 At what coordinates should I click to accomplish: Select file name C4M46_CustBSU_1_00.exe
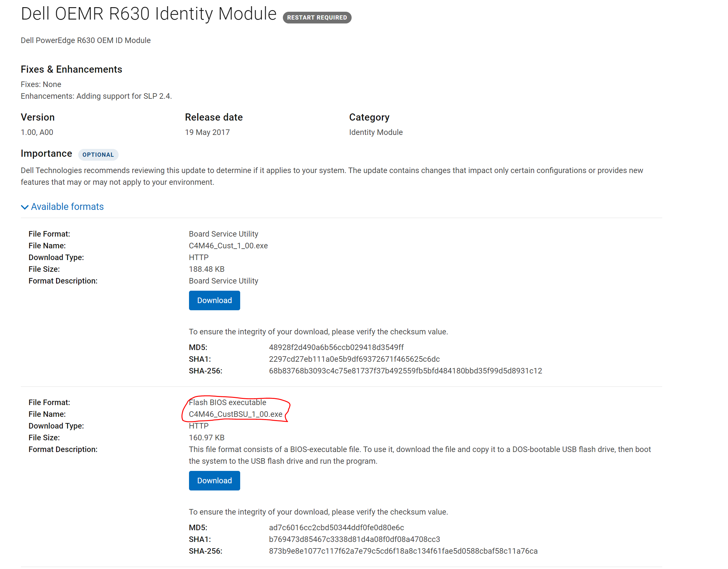236,414
